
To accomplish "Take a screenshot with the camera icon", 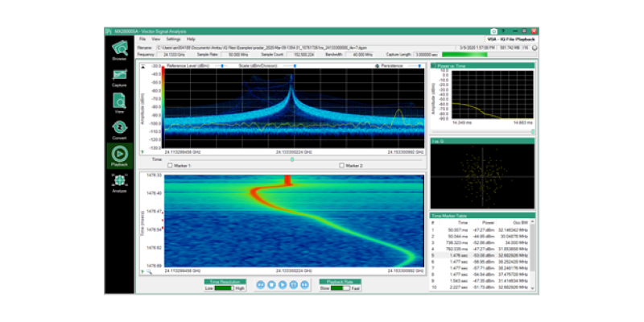I will pyautogui.click(x=493, y=31).
